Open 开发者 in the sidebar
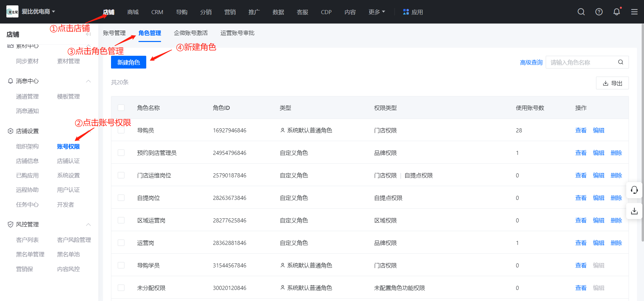The width and height of the screenshot is (644, 301). pos(65,205)
